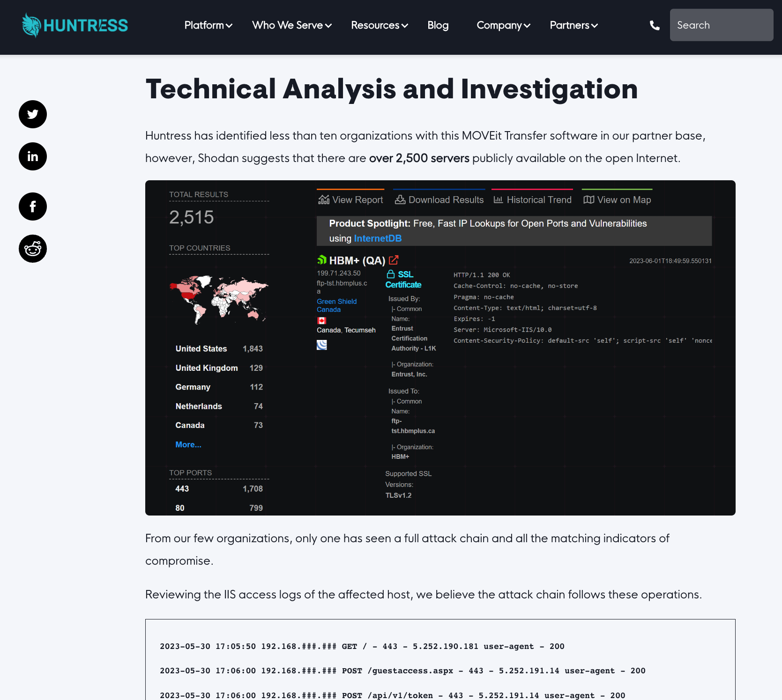
Task: Share article on Facebook
Action: click(x=33, y=206)
